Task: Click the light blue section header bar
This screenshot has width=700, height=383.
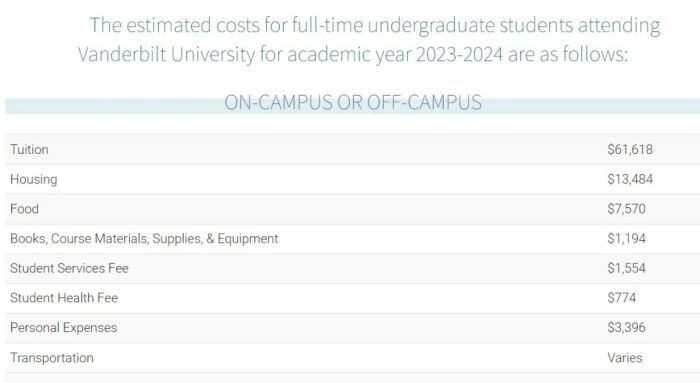Action: tap(353, 106)
